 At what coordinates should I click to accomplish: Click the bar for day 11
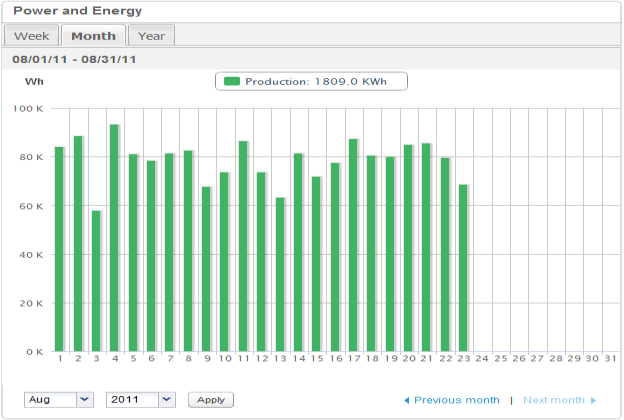click(243, 246)
